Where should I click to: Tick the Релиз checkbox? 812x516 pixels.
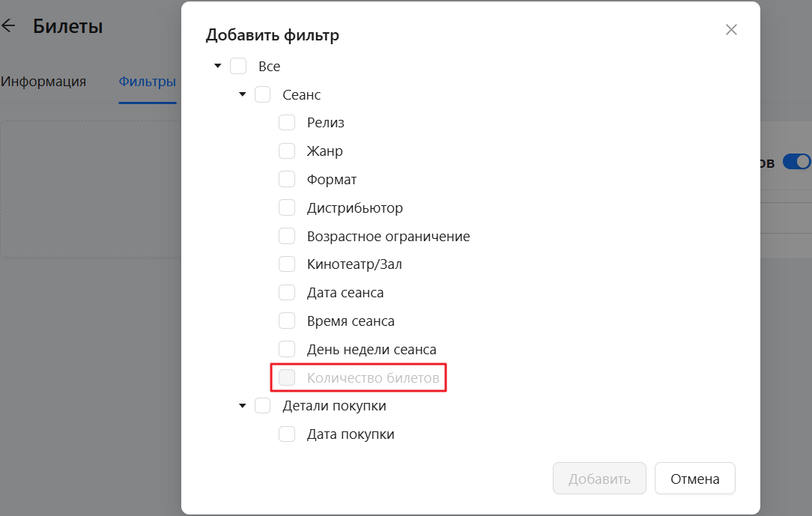click(x=287, y=123)
